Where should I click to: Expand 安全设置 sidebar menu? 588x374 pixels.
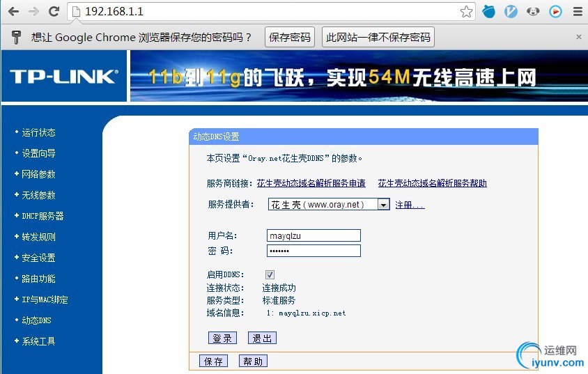point(38,258)
